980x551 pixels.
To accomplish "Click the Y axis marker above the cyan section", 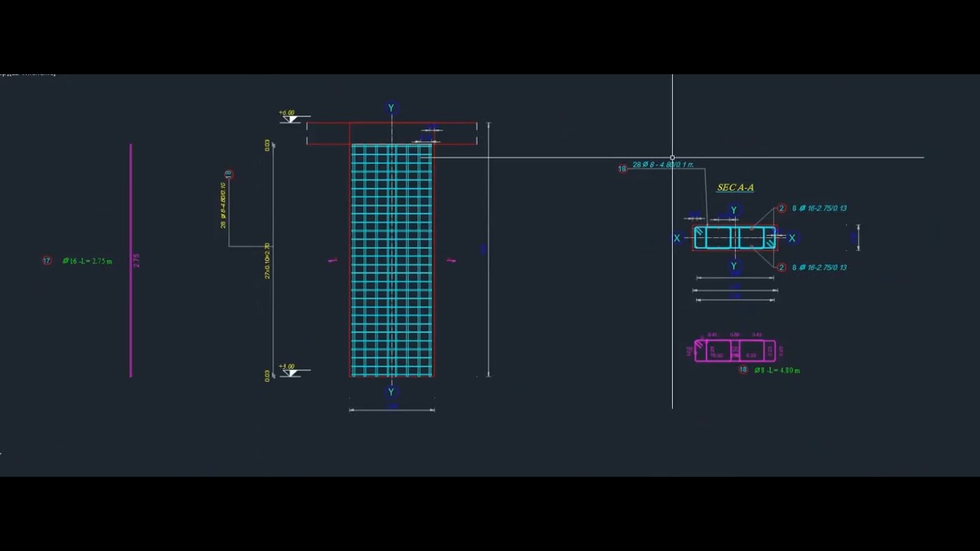I will 733,210.
